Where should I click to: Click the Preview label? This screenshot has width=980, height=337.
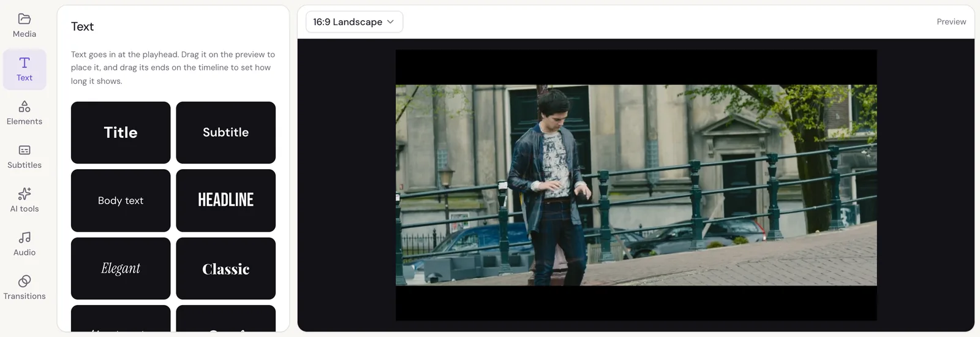[951, 21]
